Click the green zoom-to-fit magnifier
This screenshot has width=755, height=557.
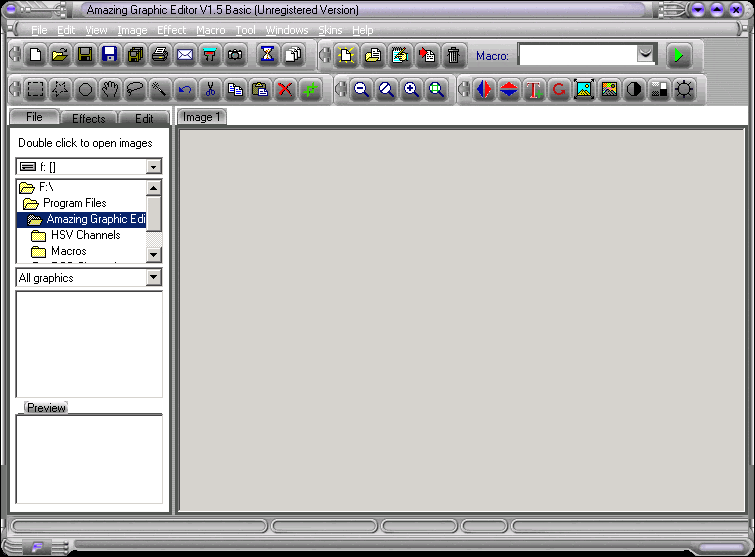point(436,90)
